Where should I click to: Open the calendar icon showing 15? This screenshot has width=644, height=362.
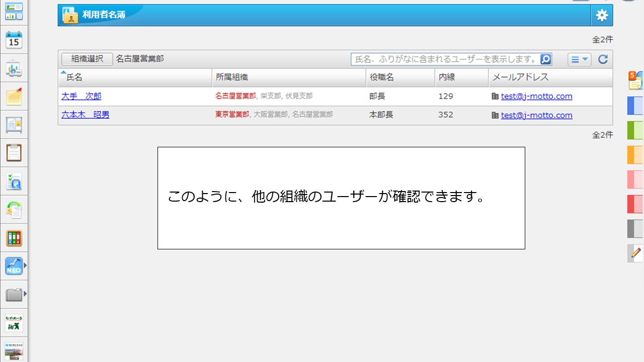point(14,40)
